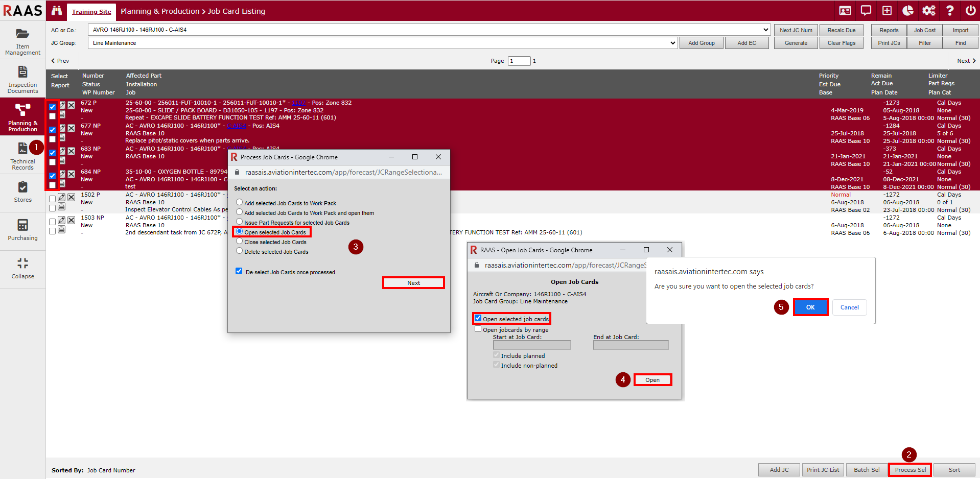Click the edit pencil for job card 1502
Image resolution: width=980 pixels, height=479 pixels.
click(62, 198)
